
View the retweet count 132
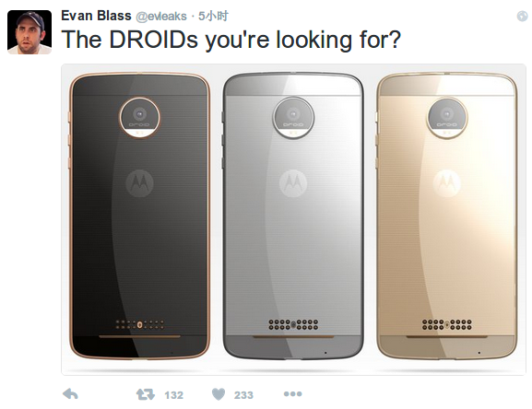point(173,395)
